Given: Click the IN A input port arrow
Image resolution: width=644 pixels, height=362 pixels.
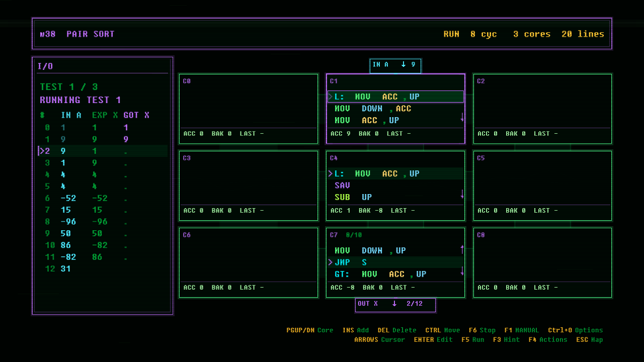Looking at the screenshot, I should click(x=403, y=65).
